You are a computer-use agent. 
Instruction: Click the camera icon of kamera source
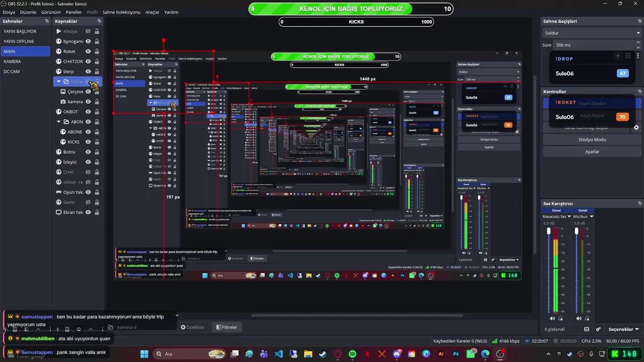(x=63, y=102)
